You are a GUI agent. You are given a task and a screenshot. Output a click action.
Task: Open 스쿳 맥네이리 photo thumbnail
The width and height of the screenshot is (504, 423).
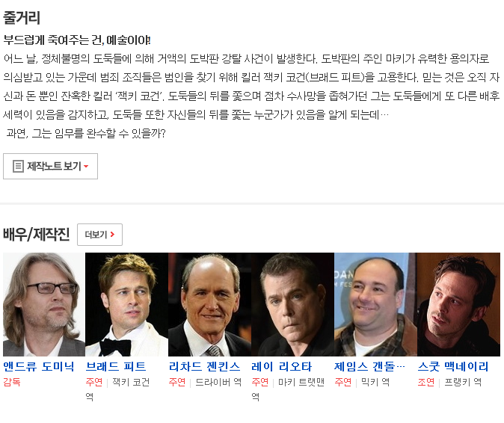tap(458, 304)
